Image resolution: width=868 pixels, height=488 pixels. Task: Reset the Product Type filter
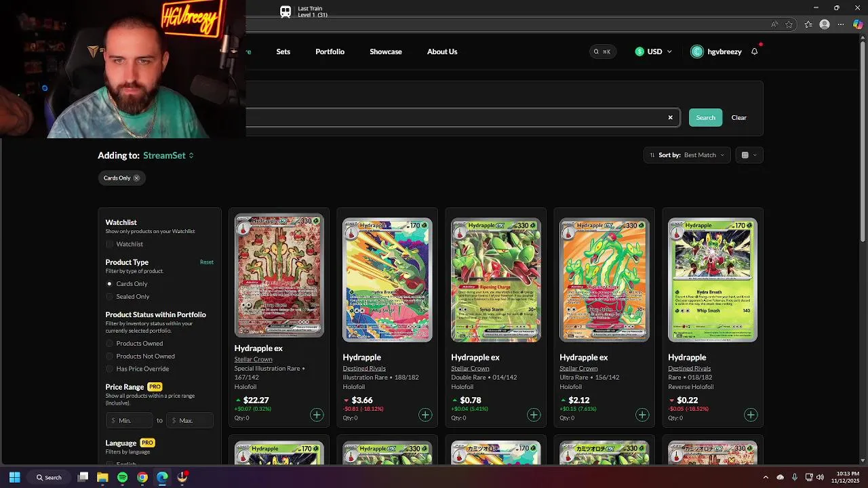207,262
